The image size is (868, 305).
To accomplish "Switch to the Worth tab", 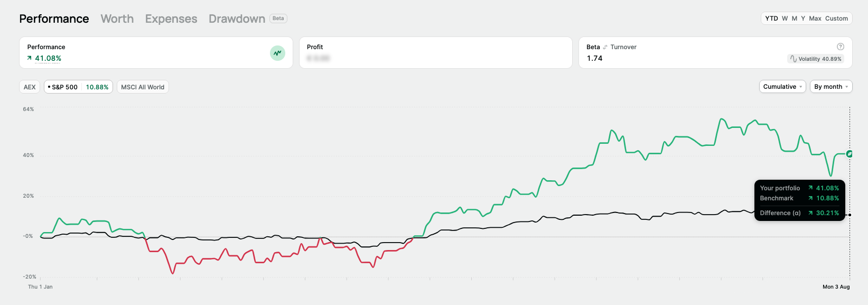I will coord(117,19).
